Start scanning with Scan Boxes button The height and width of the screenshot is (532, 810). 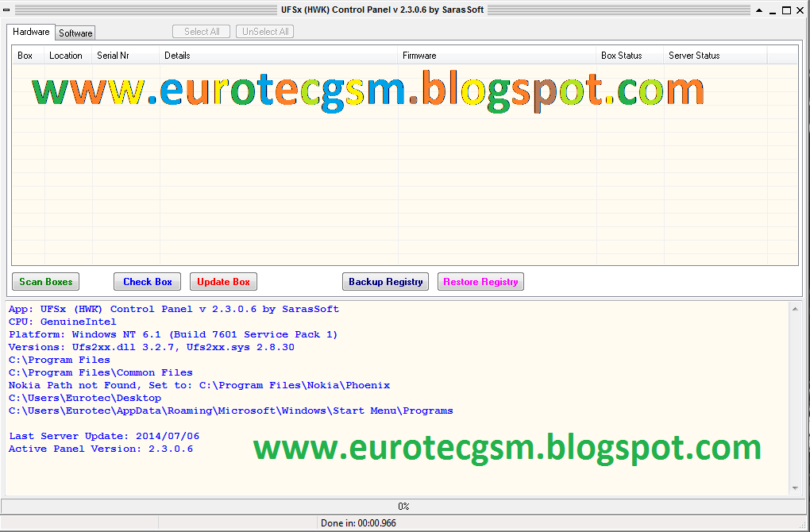pos(45,282)
